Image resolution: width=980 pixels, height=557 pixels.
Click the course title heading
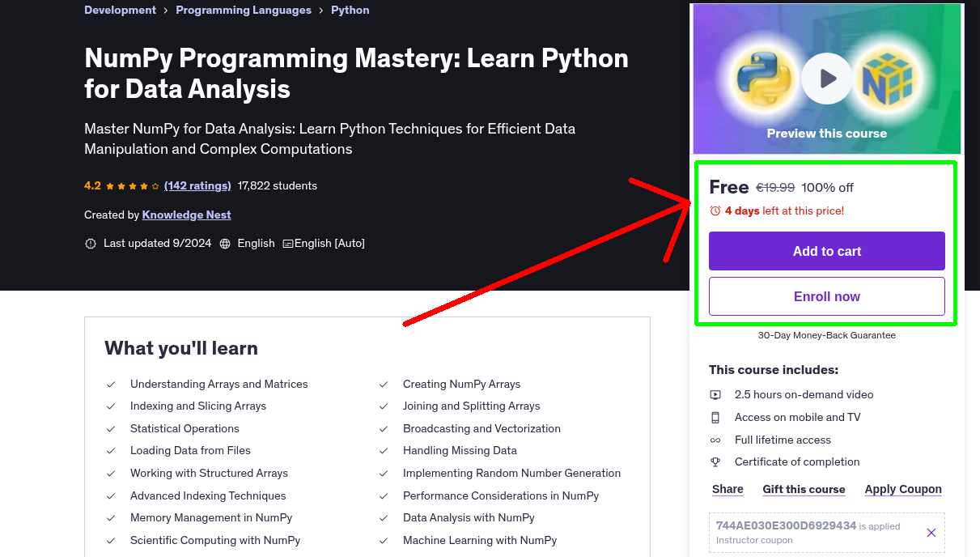356,73
